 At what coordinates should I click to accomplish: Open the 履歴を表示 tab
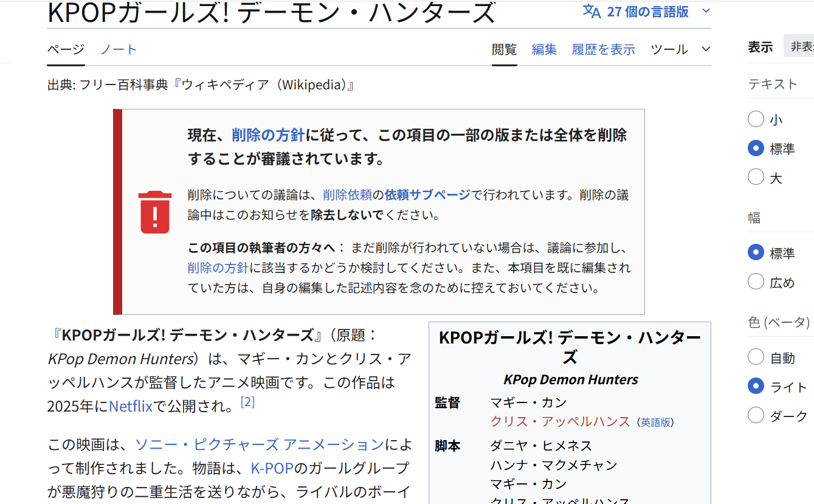point(603,49)
